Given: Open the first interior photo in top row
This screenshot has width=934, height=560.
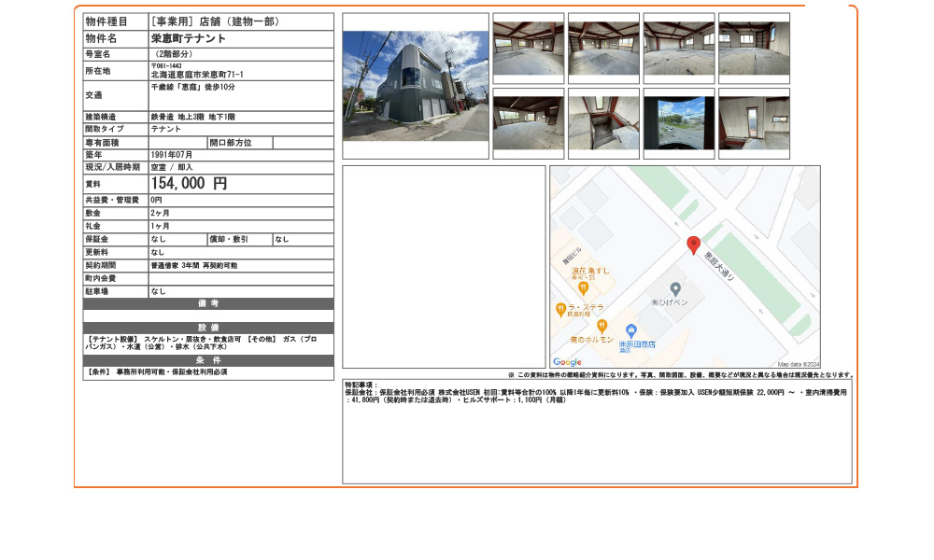Looking at the screenshot, I should tap(528, 48).
